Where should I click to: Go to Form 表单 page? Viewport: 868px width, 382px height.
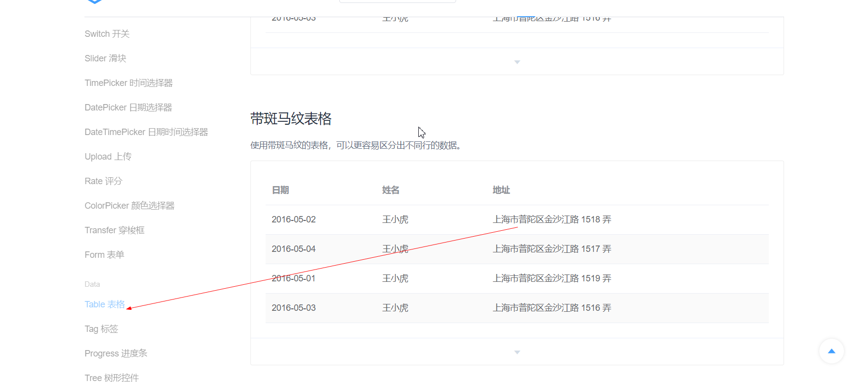click(104, 255)
